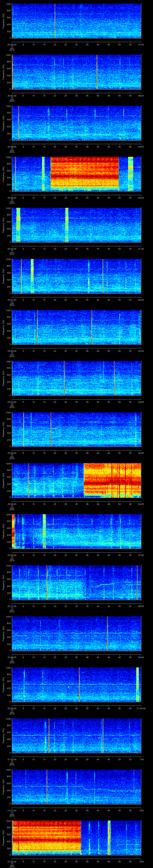Viewport: 153px width, 868px height.
Task: Open the 21:01 spectrogram panel
Action: [76, 786]
